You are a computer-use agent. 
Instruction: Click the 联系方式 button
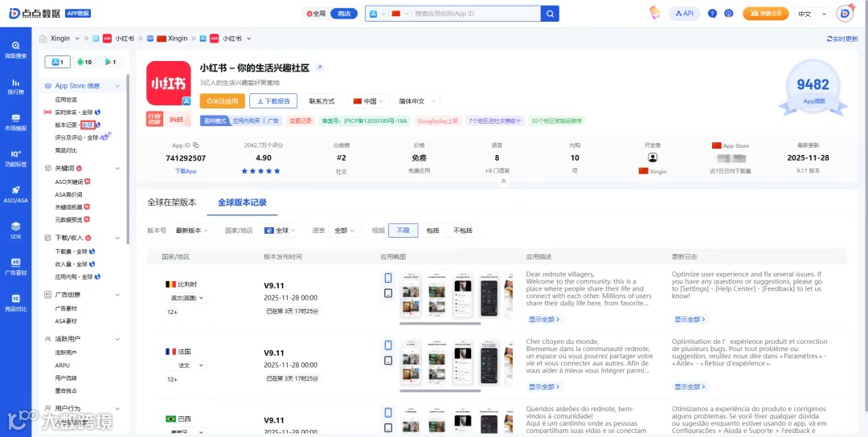pyautogui.click(x=321, y=101)
